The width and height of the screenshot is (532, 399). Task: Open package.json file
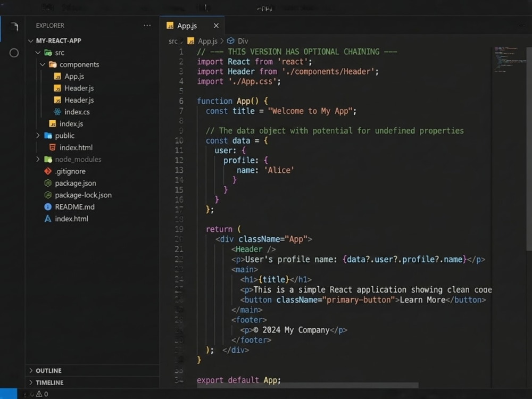76,183
